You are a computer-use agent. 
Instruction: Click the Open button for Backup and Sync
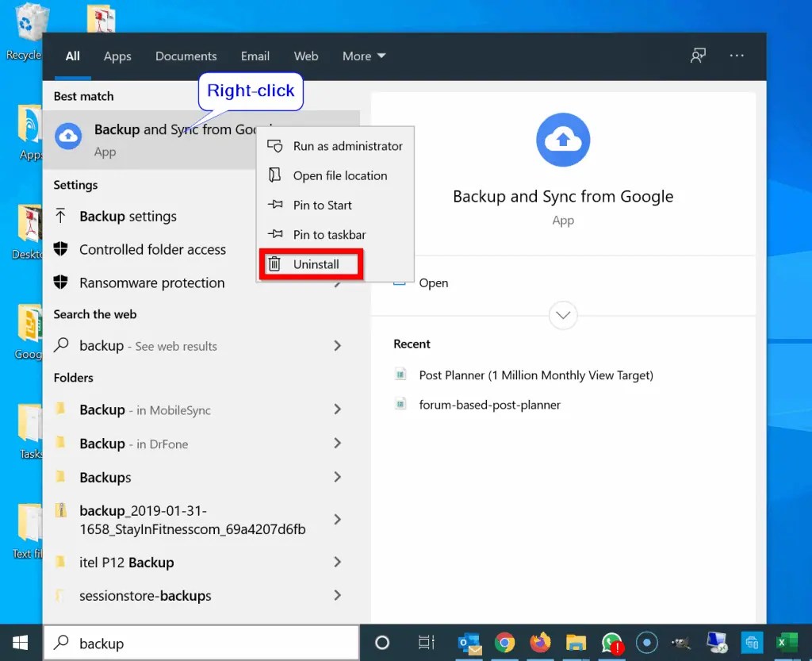tap(435, 282)
